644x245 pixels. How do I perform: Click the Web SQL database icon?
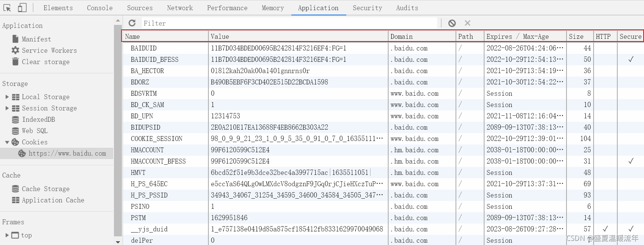pyautogui.click(x=15, y=131)
